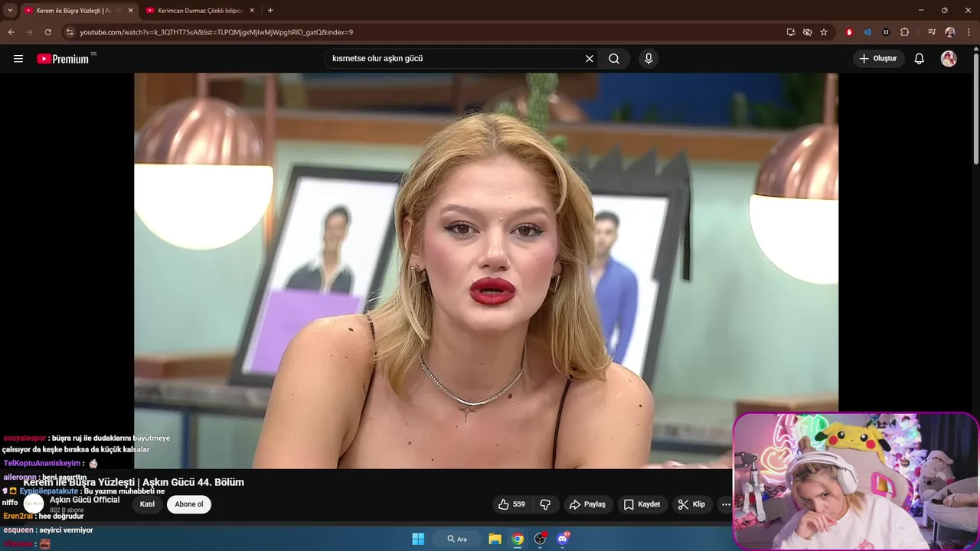Open the black cat extension
980x551 pixels.
point(886,32)
